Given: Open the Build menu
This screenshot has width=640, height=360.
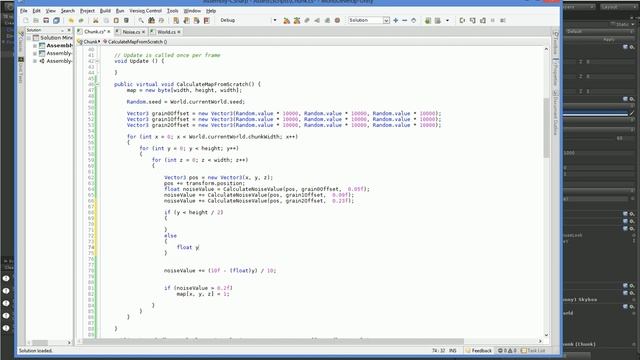Looking at the screenshot, I should point(105,11).
